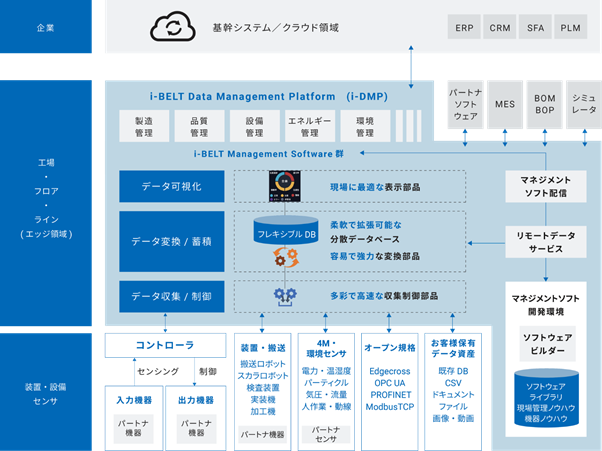Click the 基幹システム／クラウド領域 text
The image size is (602, 451).
pos(276,28)
